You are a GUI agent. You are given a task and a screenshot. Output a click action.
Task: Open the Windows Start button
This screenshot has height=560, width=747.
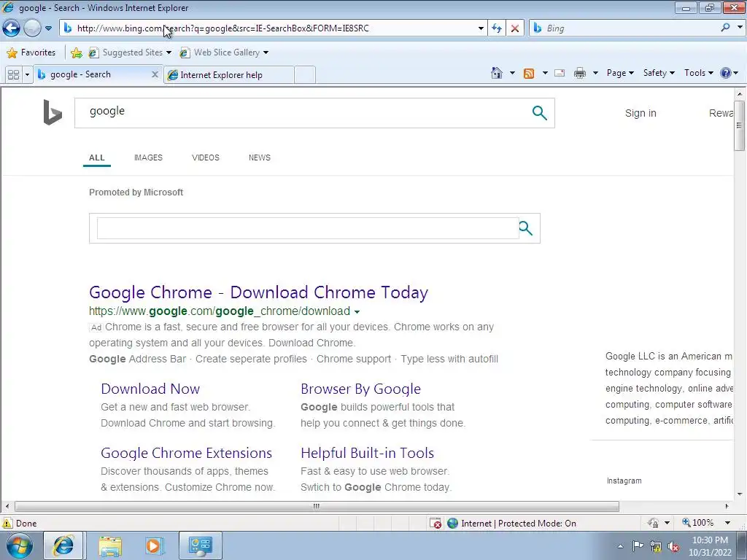pos(20,545)
